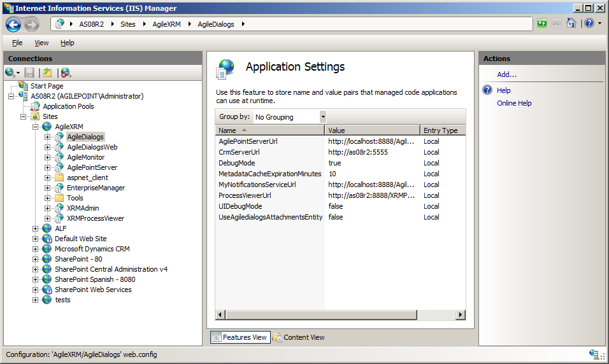Image resolution: width=609 pixels, height=364 pixels.
Task: Open the File menu
Action: coord(17,43)
